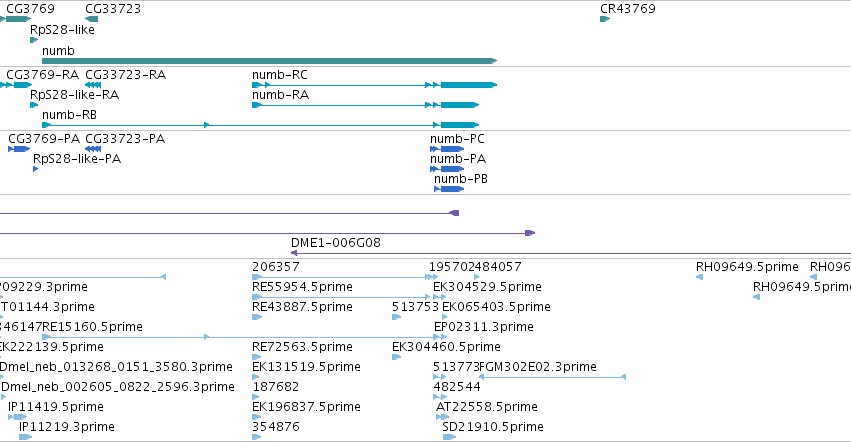Select the Dmel_neb_002605_0822_2596.3prime label
Image resolution: width=851 pixels, height=442 pixels.
[x=118, y=387]
